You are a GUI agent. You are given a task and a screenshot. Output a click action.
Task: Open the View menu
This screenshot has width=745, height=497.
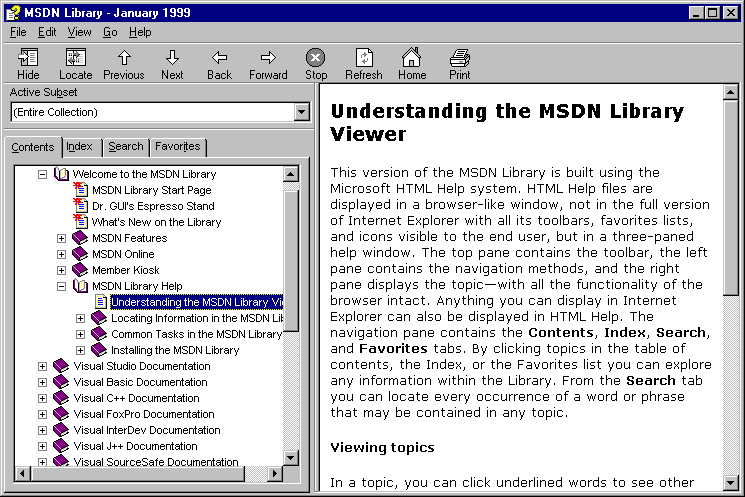(79, 32)
